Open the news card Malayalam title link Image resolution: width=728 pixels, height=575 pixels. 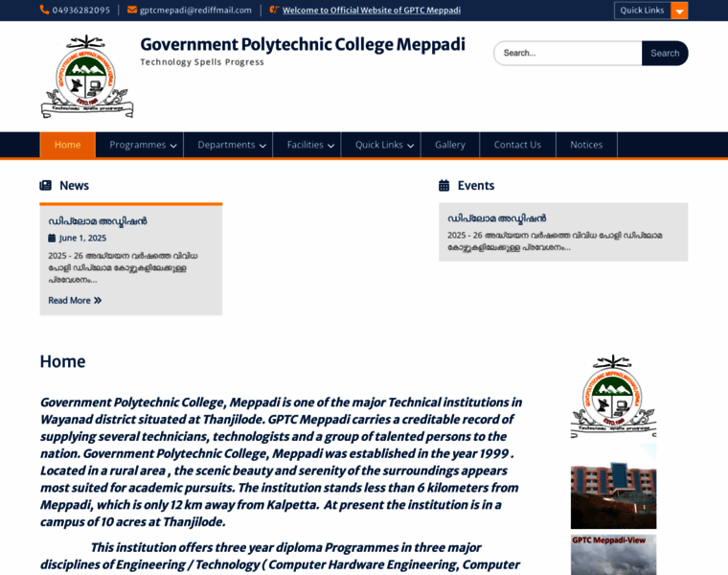tap(98, 221)
